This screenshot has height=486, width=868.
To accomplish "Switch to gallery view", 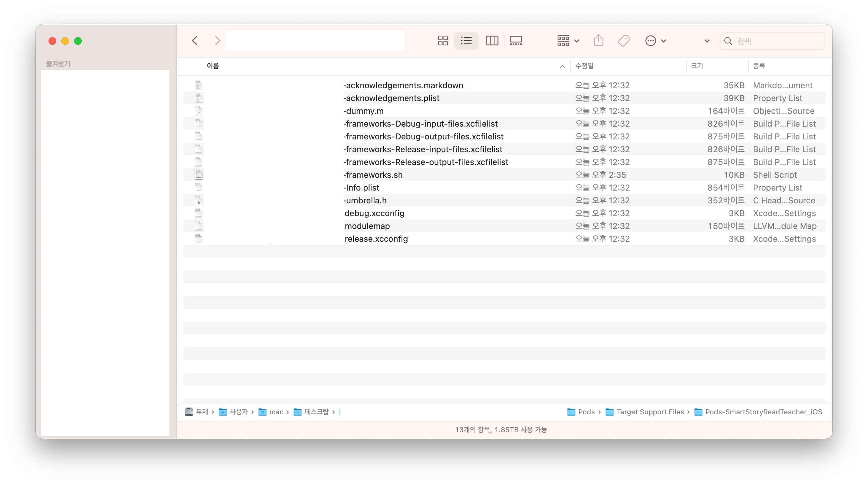I will click(515, 41).
